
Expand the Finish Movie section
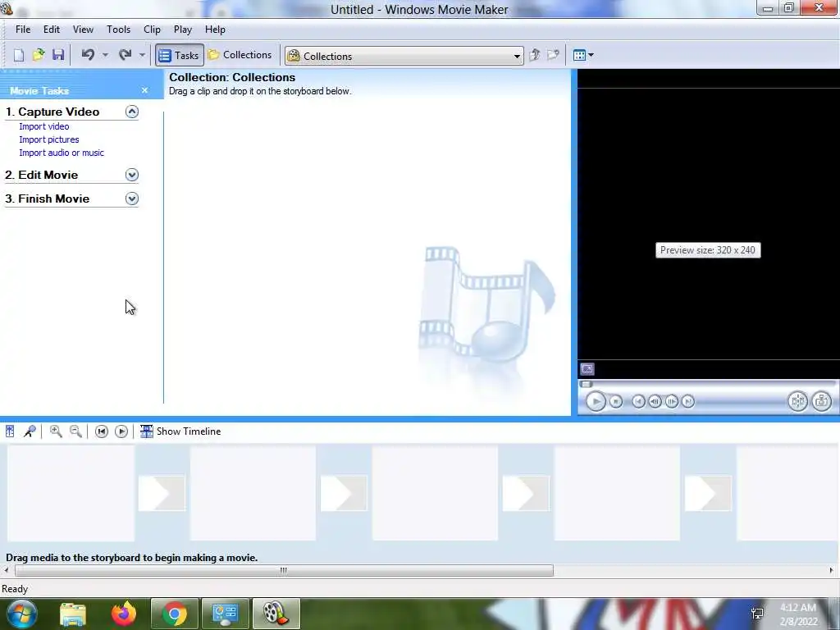(x=132, y=199)
